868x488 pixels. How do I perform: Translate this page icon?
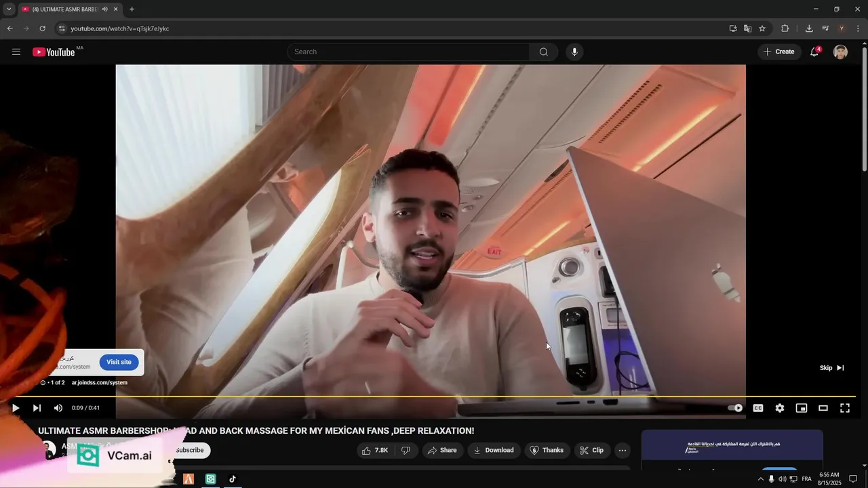747,28
